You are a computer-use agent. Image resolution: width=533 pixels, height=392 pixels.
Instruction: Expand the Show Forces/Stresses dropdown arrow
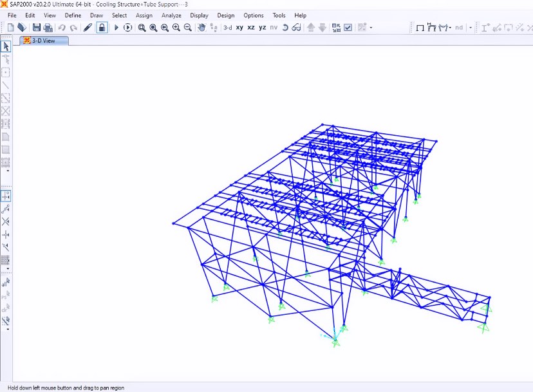(x=450, y=28)
